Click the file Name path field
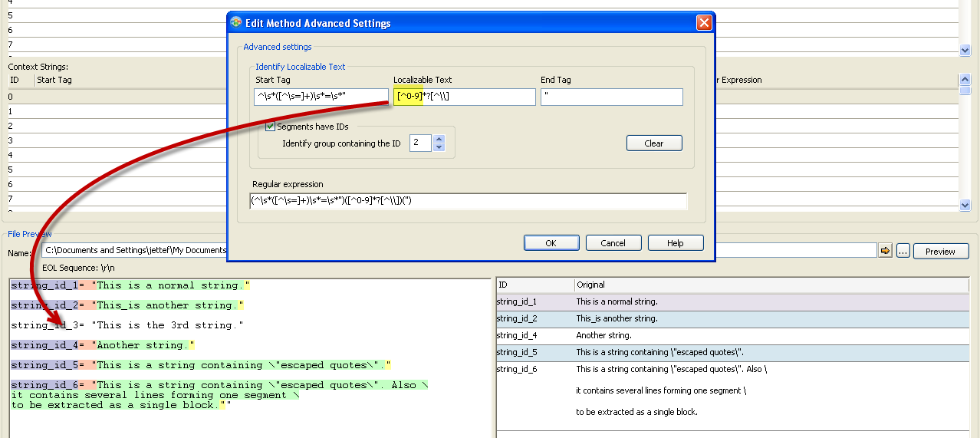This screenshot has height=438, width=980. [459, 251]
